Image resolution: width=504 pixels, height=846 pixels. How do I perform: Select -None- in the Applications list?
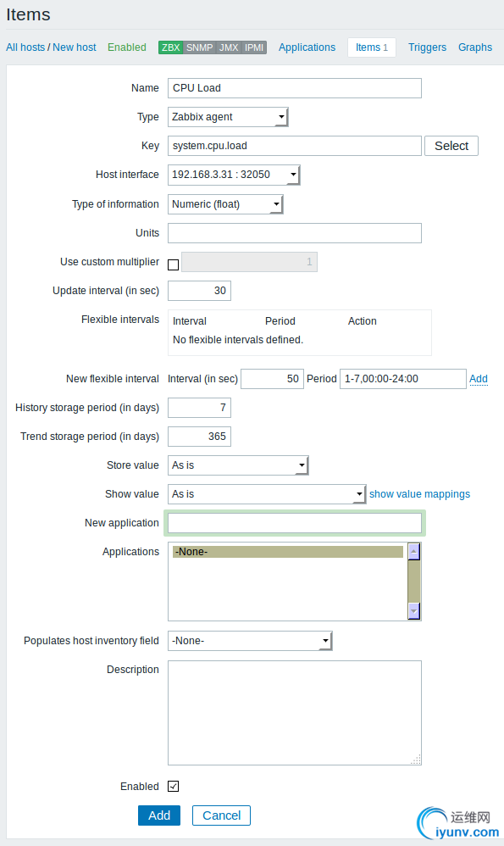(x=288, y=551)
